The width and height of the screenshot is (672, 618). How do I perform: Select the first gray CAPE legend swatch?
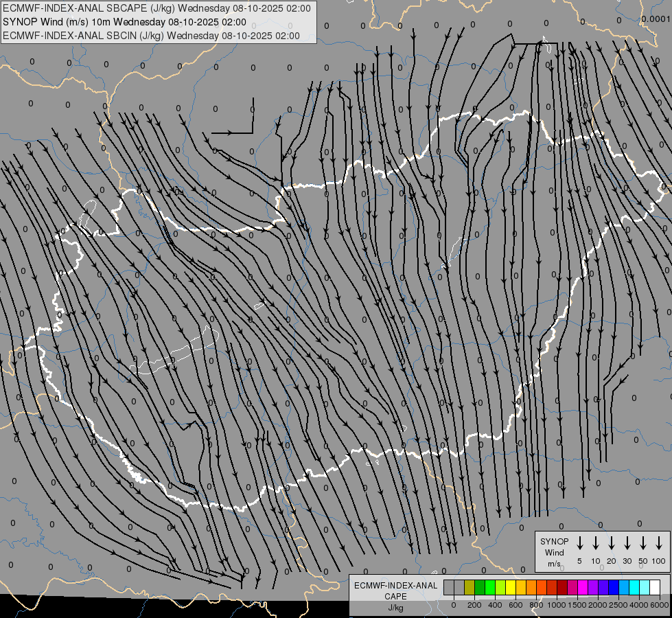coord(449,588)
